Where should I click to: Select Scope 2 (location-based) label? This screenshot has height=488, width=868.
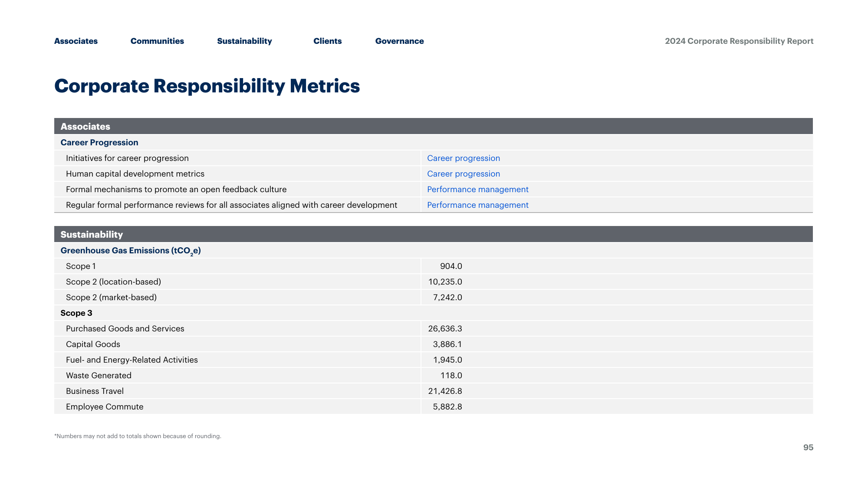pyautogui.click(x=113, y=282)
